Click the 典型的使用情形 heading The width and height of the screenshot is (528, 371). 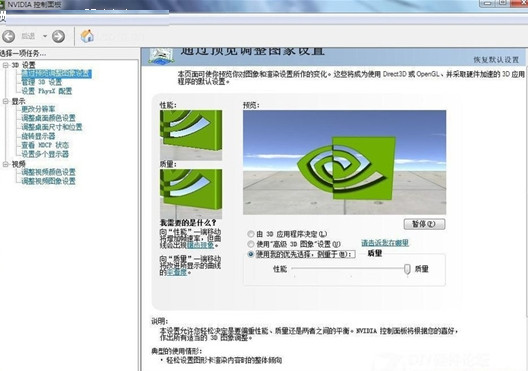tap(177, 351)
